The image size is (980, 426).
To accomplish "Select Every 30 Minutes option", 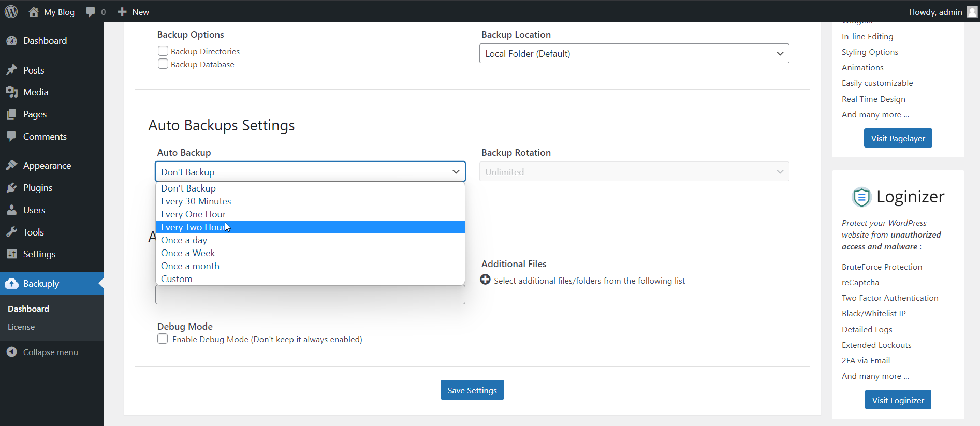I will (x=310, y=201).
